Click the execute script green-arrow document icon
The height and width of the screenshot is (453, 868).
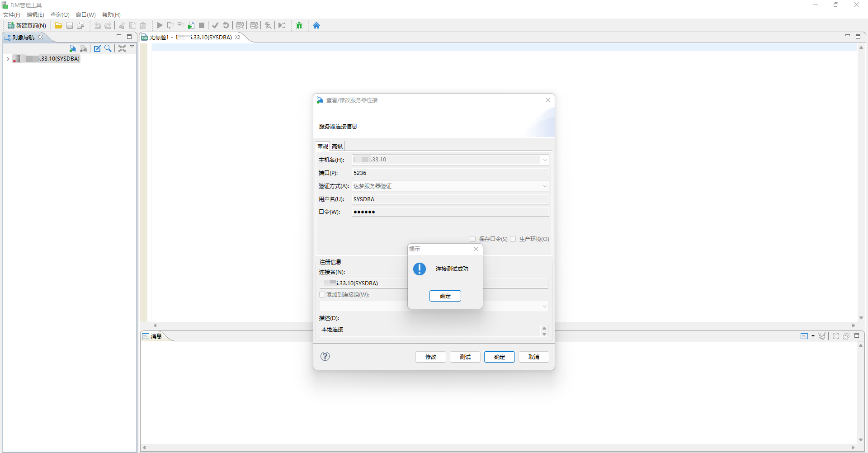point(191,25)
